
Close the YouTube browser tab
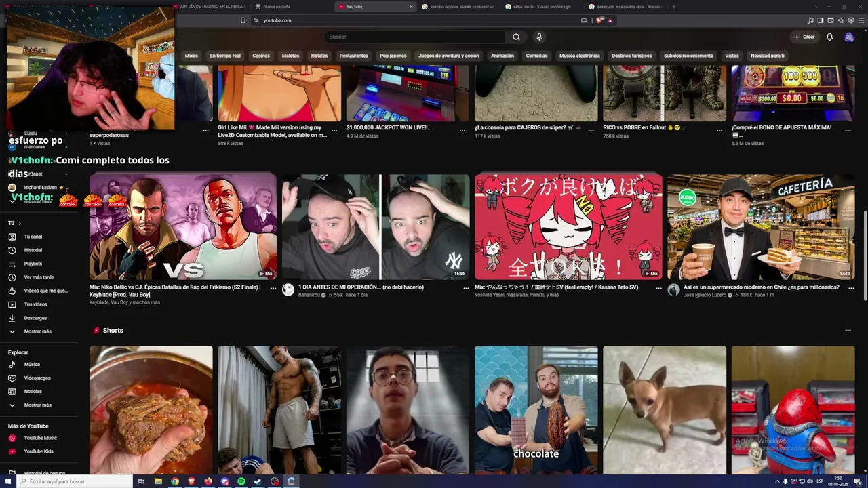pos(411,7)
